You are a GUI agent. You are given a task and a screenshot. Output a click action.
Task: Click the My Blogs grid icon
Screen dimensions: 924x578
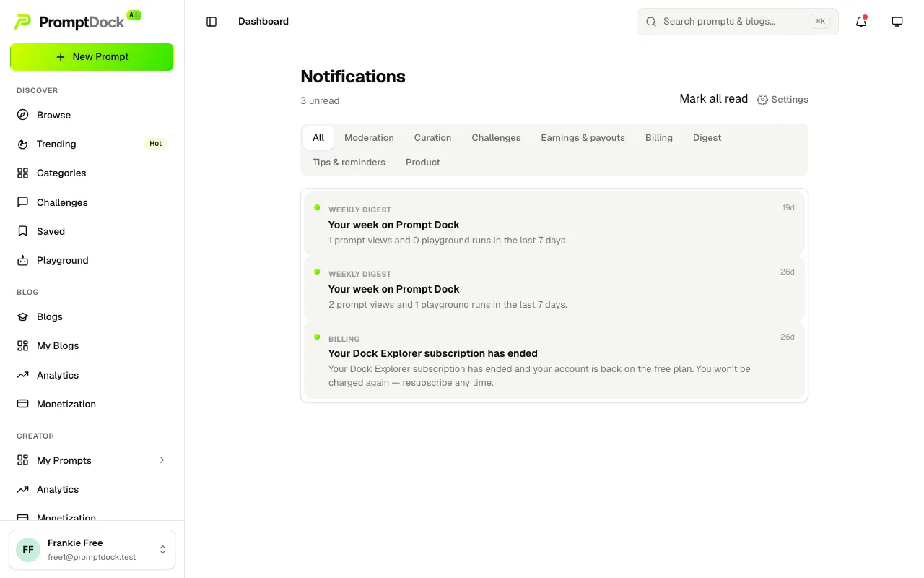22,345
